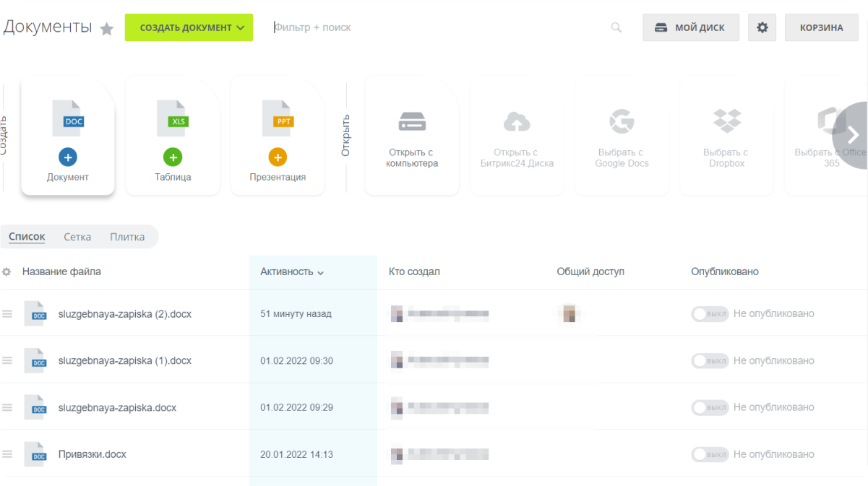Screen dimensions: 868x486
Task: Toggle publication for sluzgebnaya-zapiska (1).docx
Action: 710,361
